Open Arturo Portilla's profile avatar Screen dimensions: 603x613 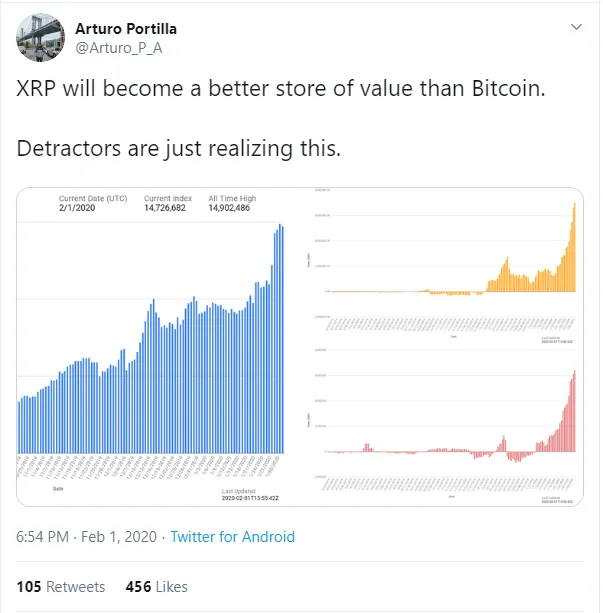tap(40, 37)
